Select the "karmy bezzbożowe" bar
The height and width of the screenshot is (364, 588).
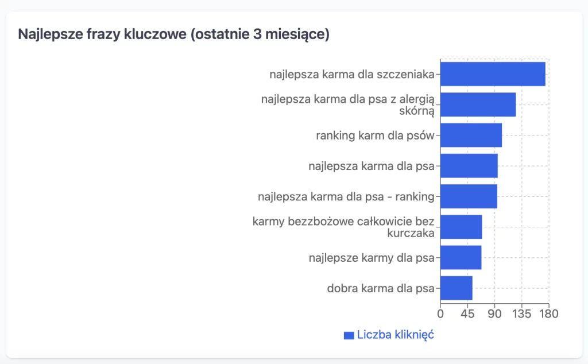[x=461, y=227]
